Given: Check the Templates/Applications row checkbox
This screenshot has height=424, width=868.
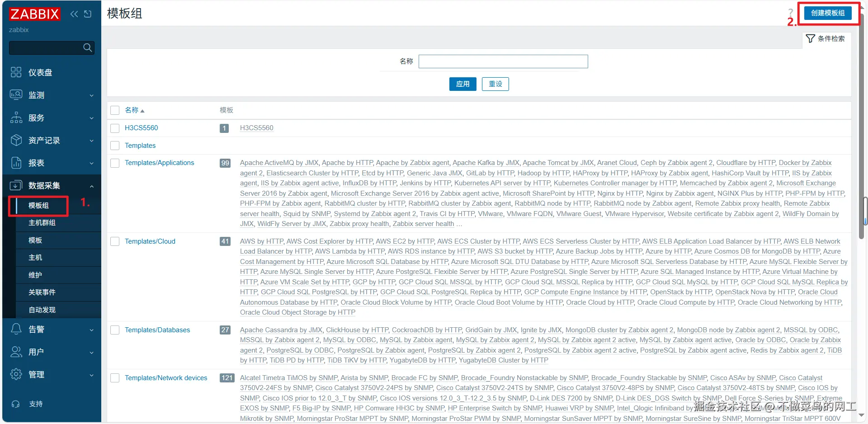Looking at the screenshot, I should (x=115, y=163).
